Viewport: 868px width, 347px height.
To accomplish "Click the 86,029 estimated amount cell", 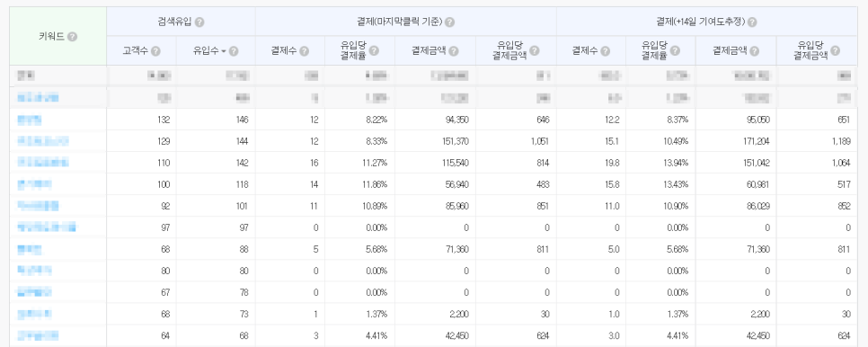I will tap(736, 206).
